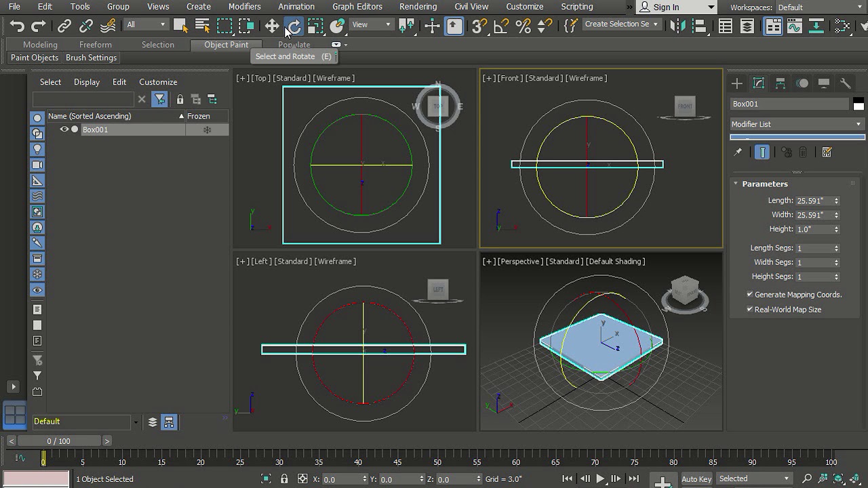This screenshot has width=868, height=488.
Task: Open the Layer Explorer toolbar icon
Action: tap(747, 26)
